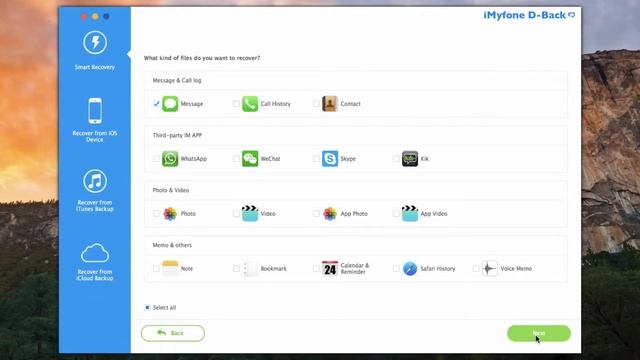Screen dimensions: 640x360
Task: Open Smart Recovery lightning icon
Action: pyautogui.click(x=95, y=42)
